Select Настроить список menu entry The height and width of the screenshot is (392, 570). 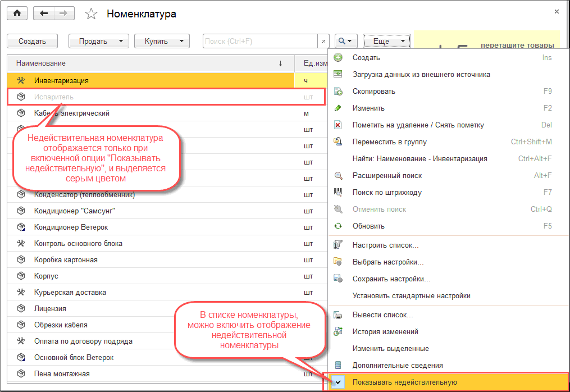pyautogui.click(x=385, y=245)
